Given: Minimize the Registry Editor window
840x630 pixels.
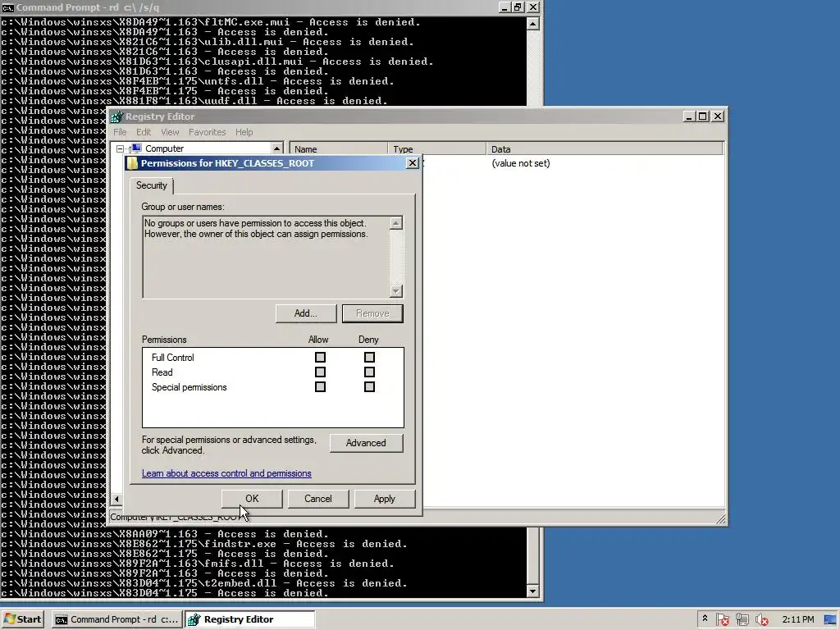Looking at the screenshot, I should tap(689, 116).
